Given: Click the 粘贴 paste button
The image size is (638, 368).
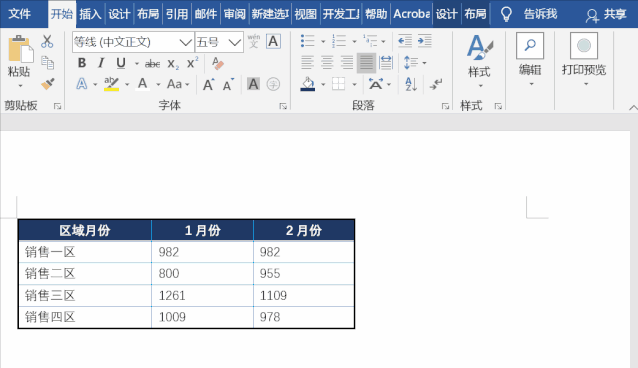Looking at the screenshot, I should tap(19, 61).
